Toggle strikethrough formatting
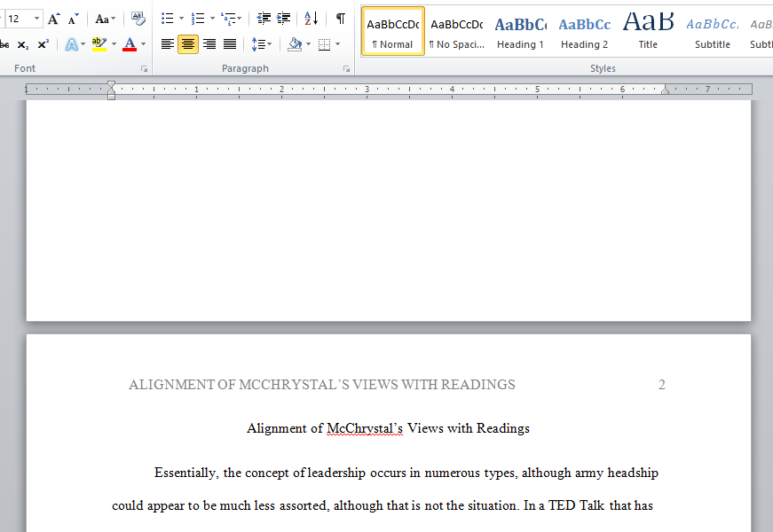 (4, 44)
